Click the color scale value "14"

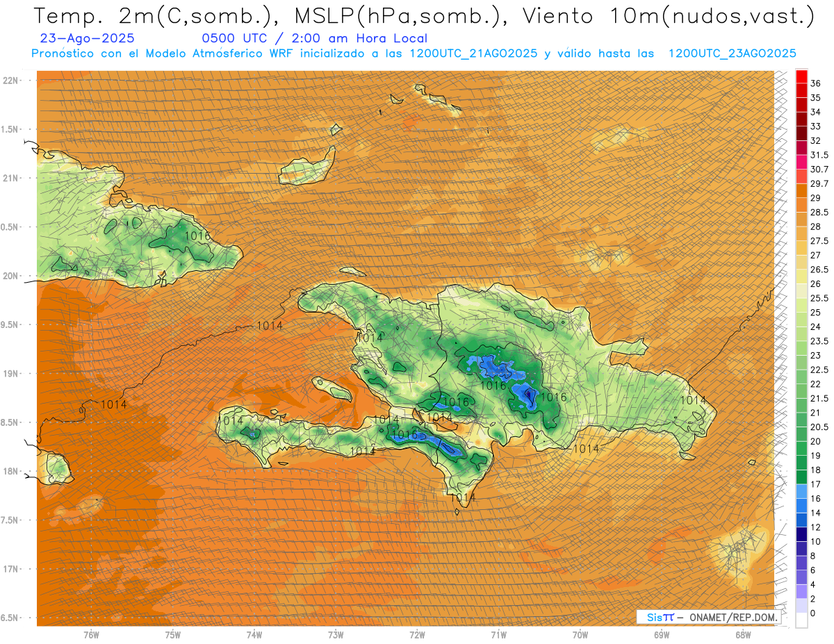[815, 513]
